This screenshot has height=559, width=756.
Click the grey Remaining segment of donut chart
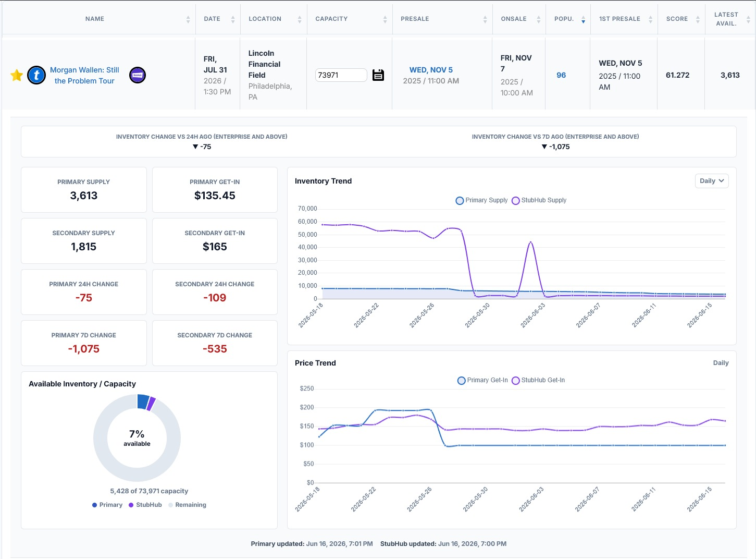pyautogui.click(x=137, y=475)
